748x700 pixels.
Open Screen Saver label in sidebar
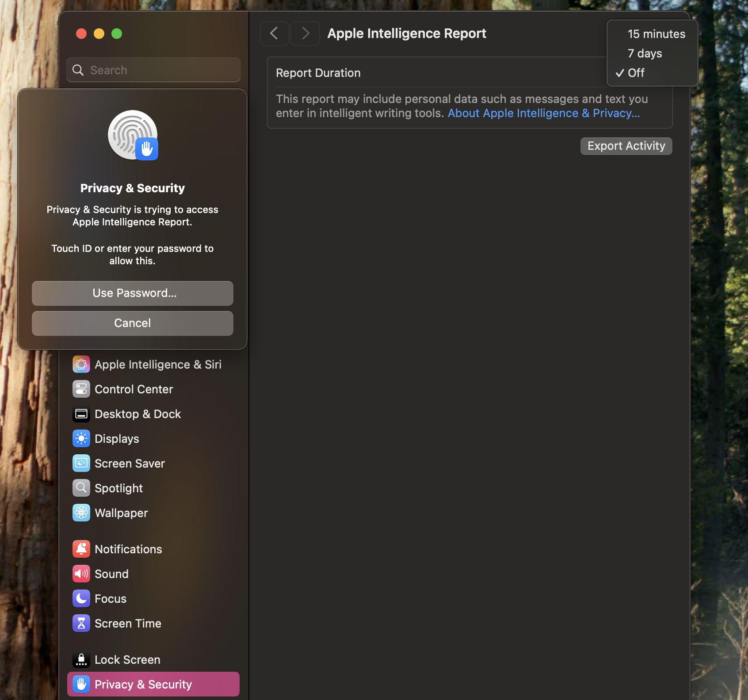click(x=130, y=464)
